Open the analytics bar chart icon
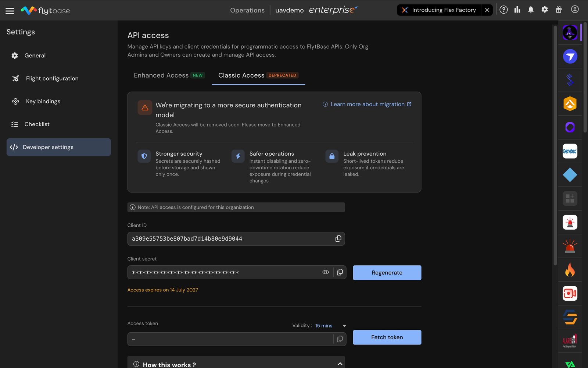The width and height of the screenshot is (588, 368). click(x=517, y=10)
